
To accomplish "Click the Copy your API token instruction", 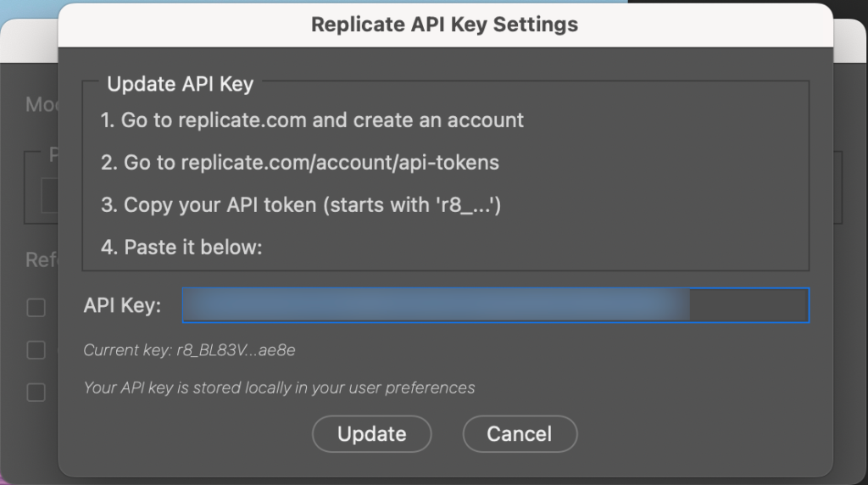I will (x=301, y=205).
